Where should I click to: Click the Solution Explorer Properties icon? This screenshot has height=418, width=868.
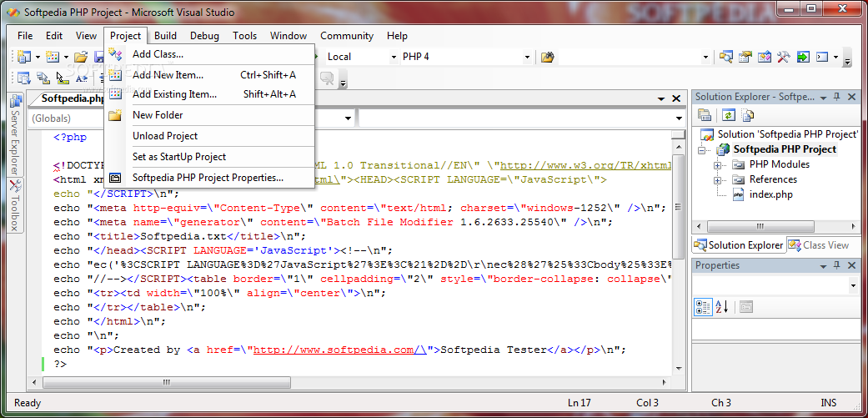coord(704,115)
